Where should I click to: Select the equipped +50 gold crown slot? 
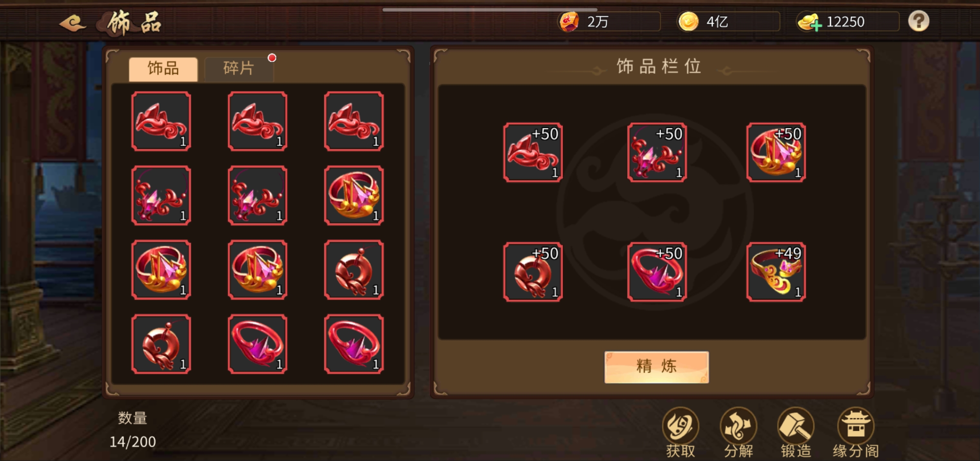[776, 152]
